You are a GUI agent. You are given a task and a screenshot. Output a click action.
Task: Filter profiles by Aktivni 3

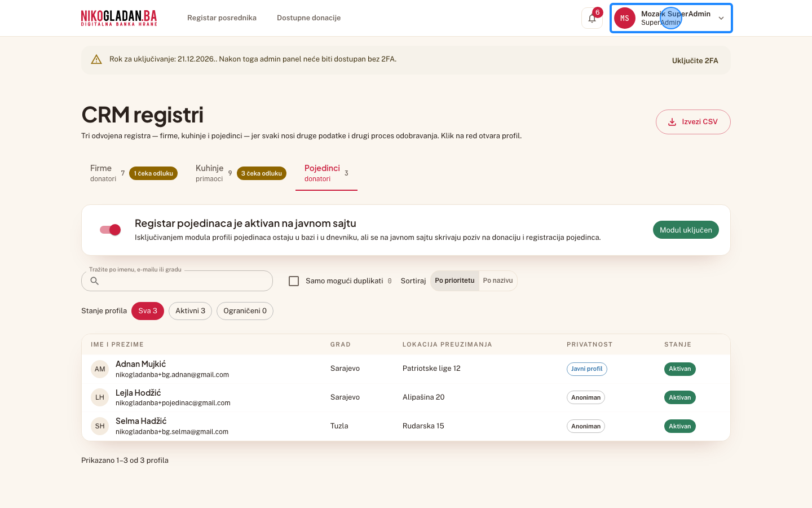(x=190, y=311)
